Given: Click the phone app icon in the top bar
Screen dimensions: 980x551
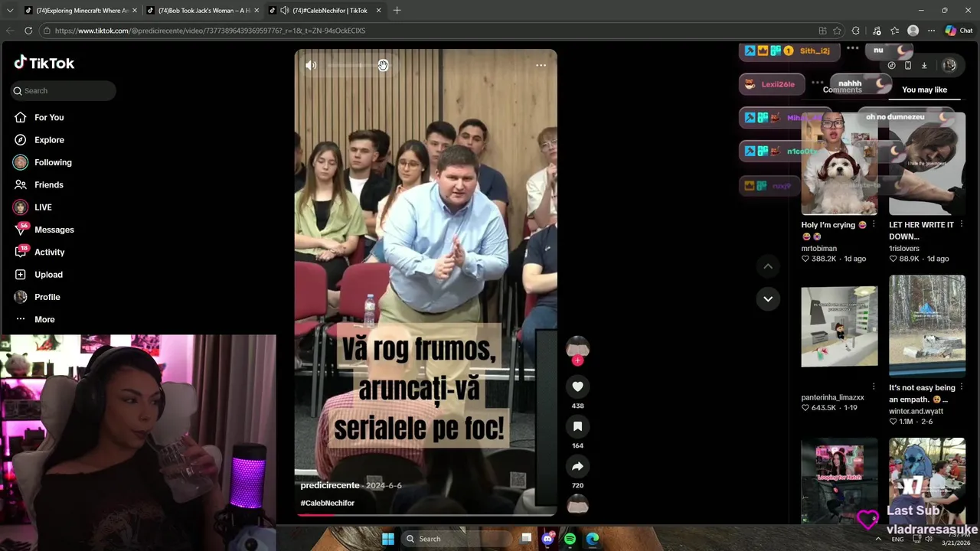Looking at the screenshot, I should click(x=908, y=66).
